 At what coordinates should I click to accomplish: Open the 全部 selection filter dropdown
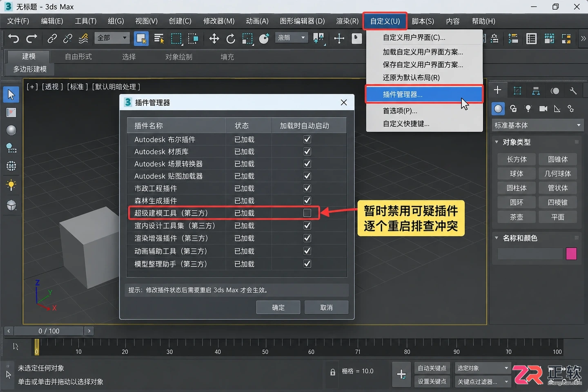pos(112,38)
